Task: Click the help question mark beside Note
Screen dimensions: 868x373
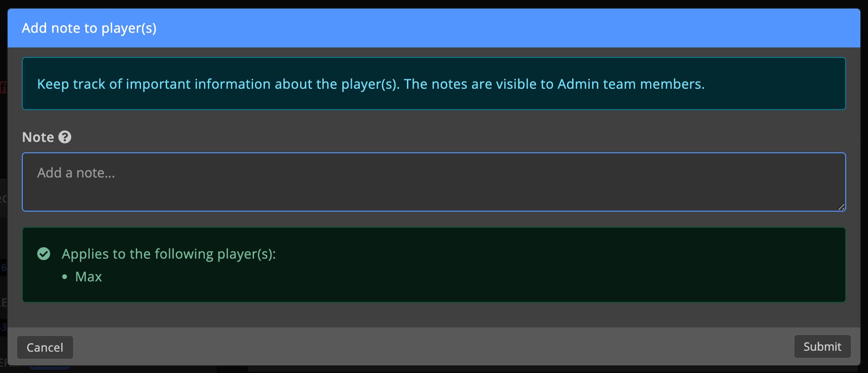Action: (x=65, y=137)
